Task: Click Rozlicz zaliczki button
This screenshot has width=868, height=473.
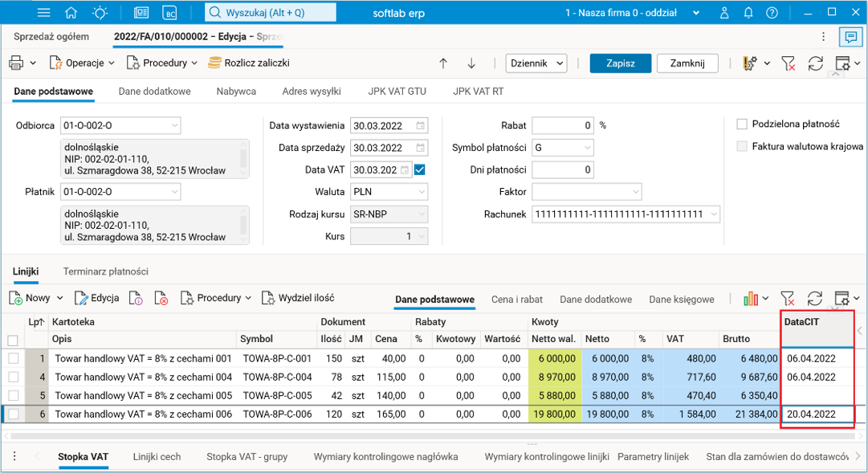Action: coord(249,63)
